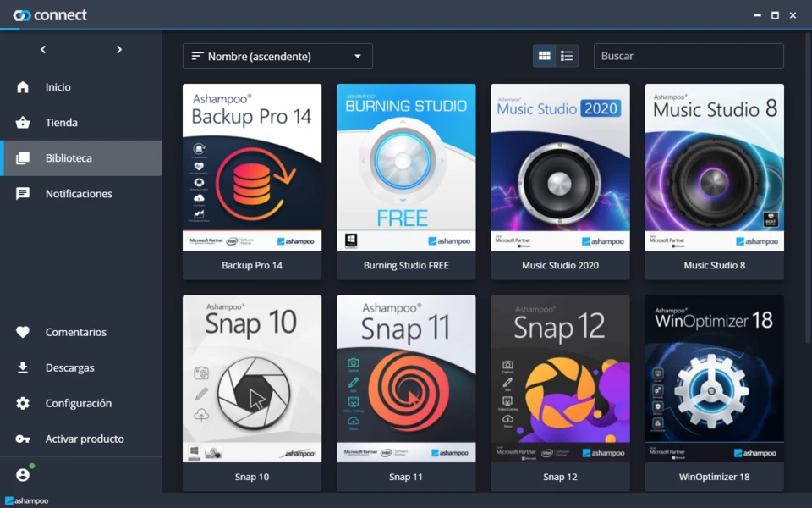Click the sort dropdown arrow

point(358,56)
